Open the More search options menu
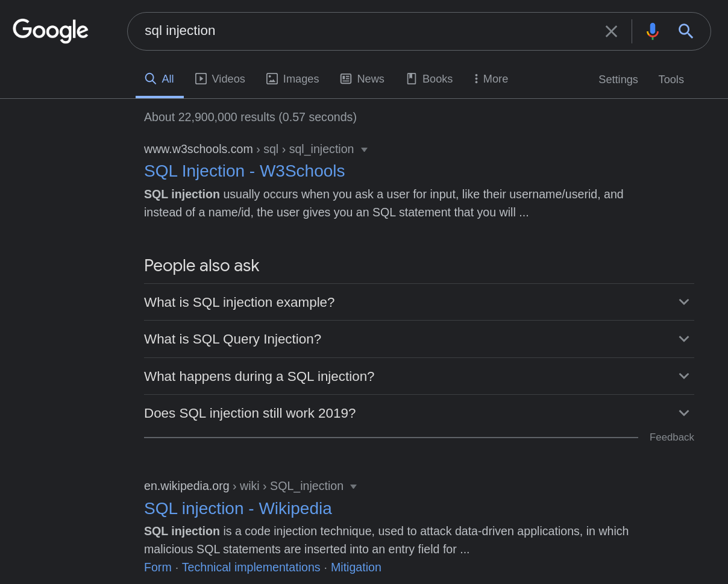 491,79
